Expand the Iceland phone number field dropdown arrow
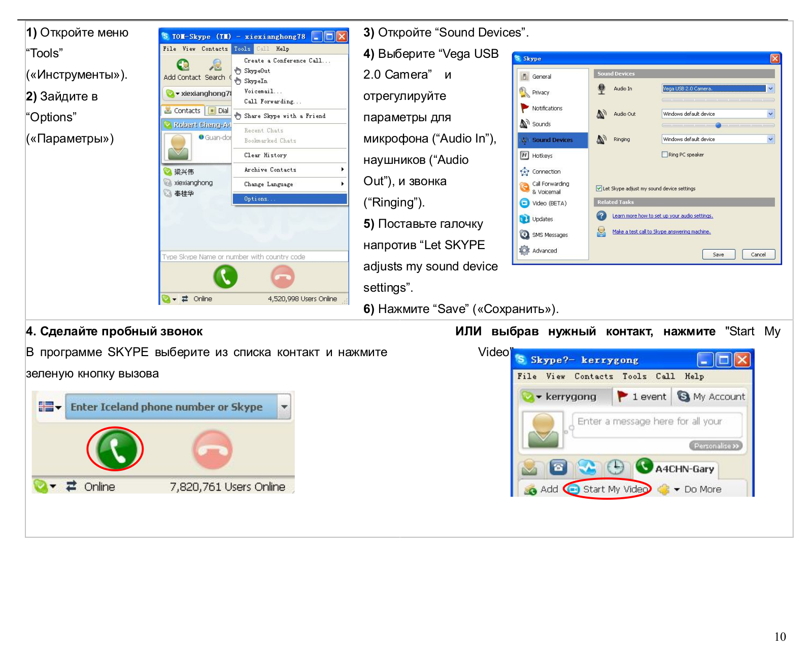This screenshot has height=658, width=812. (x=284, y=407)
